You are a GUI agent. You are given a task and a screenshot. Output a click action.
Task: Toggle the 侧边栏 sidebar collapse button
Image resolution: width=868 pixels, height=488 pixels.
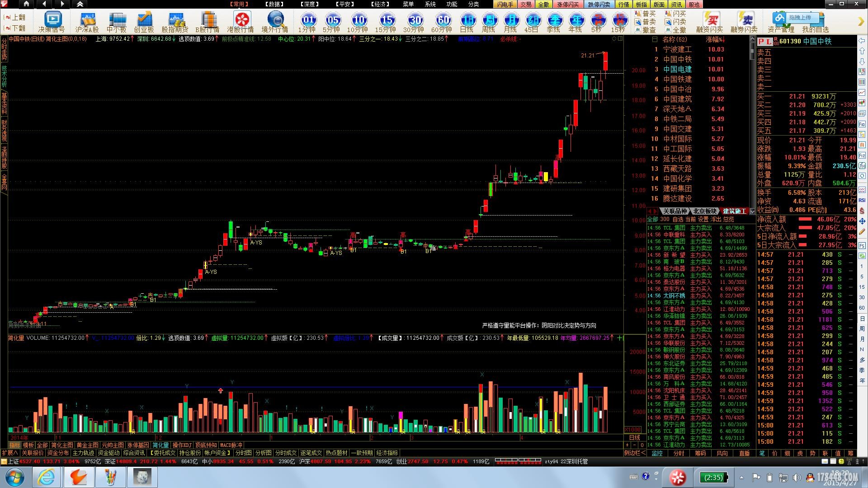(x=635, y=453)
